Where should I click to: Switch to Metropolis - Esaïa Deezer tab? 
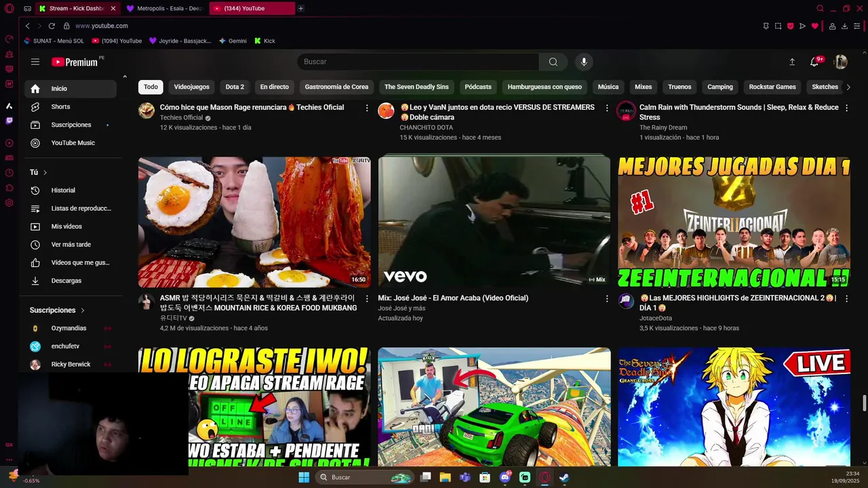tap(164, 9)
